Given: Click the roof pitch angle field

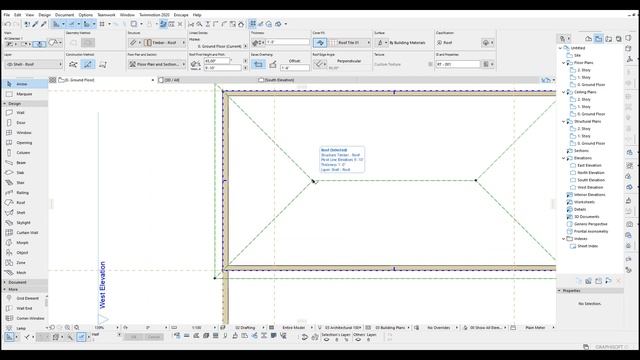Looking at the screenshot, I should tap(217, 61).
